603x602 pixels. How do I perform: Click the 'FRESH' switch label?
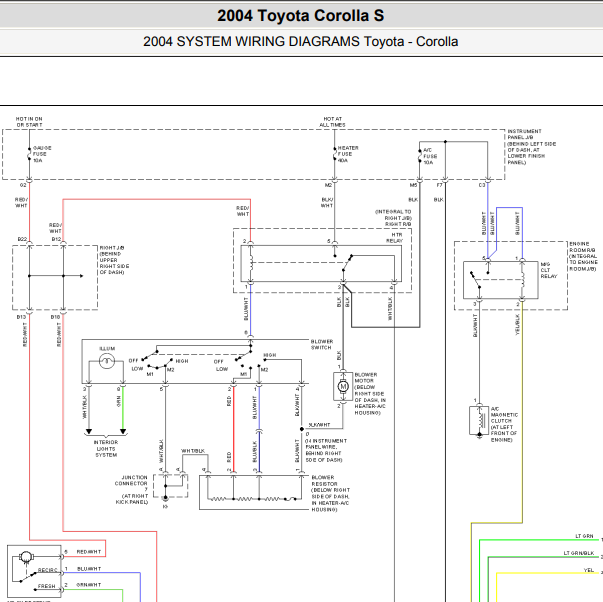(x=46, y=586)
